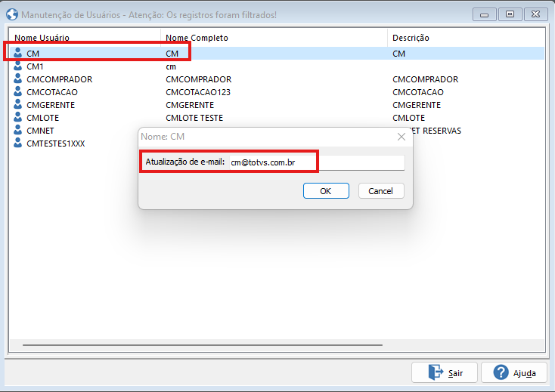Select the CMGERENTE username text
The image size is (555, 392).
click(51, 105)
